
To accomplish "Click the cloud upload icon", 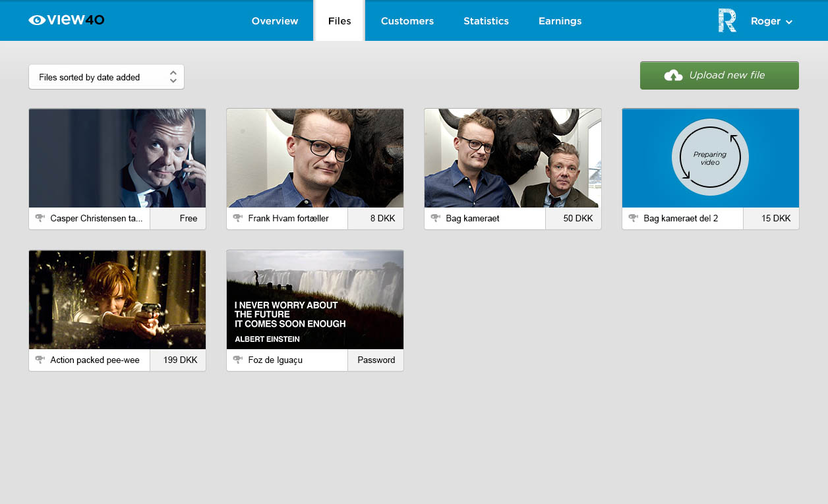I will 673,76.
